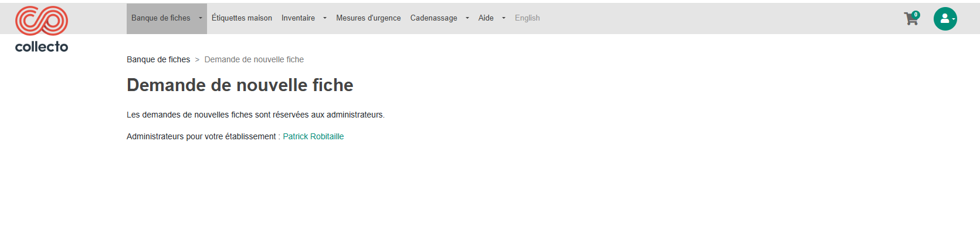
Task: Expand the Inventaire dropdown arrow
Action: click(x=325, y=18)
